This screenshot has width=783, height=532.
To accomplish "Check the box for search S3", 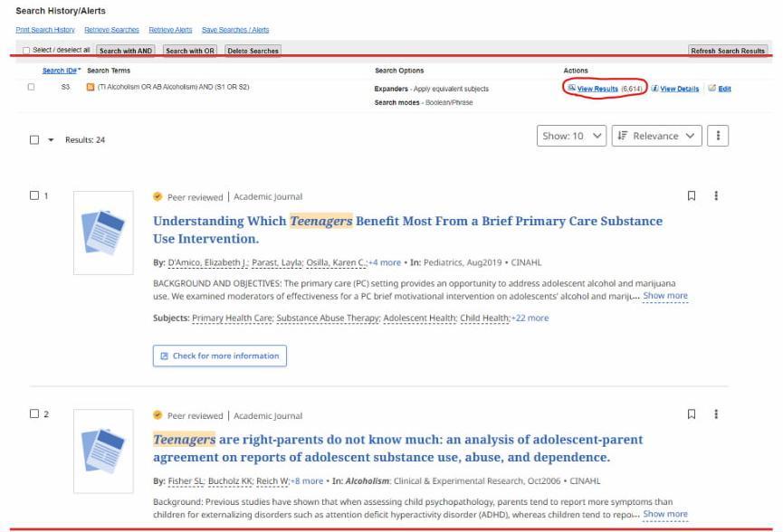I will (x=32, y=87).
